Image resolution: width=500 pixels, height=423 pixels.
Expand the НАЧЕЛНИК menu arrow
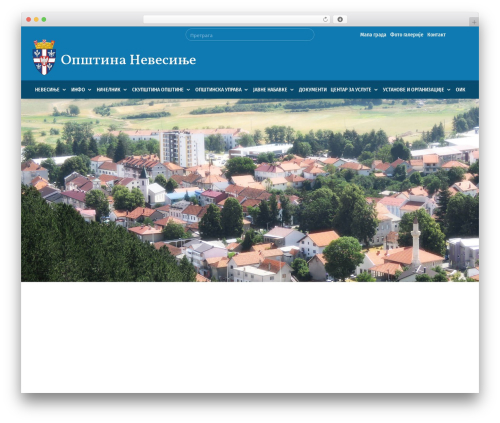(125, 90)
